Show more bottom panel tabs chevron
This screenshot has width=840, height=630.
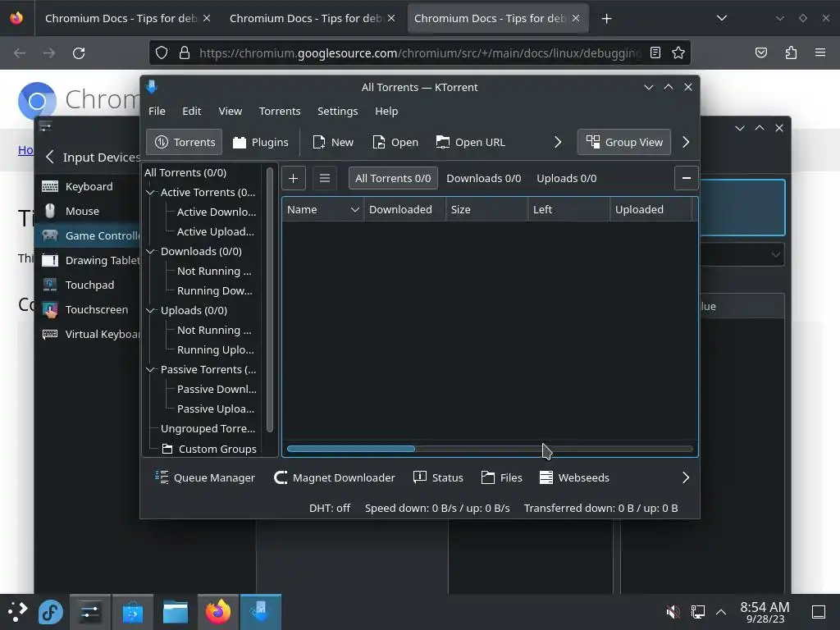point(686,478)
